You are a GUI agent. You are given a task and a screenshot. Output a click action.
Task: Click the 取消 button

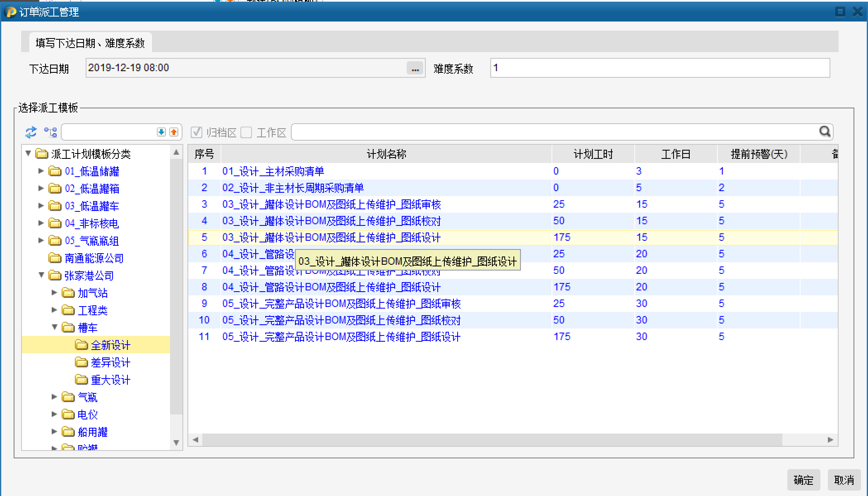[x=844, y=480]
